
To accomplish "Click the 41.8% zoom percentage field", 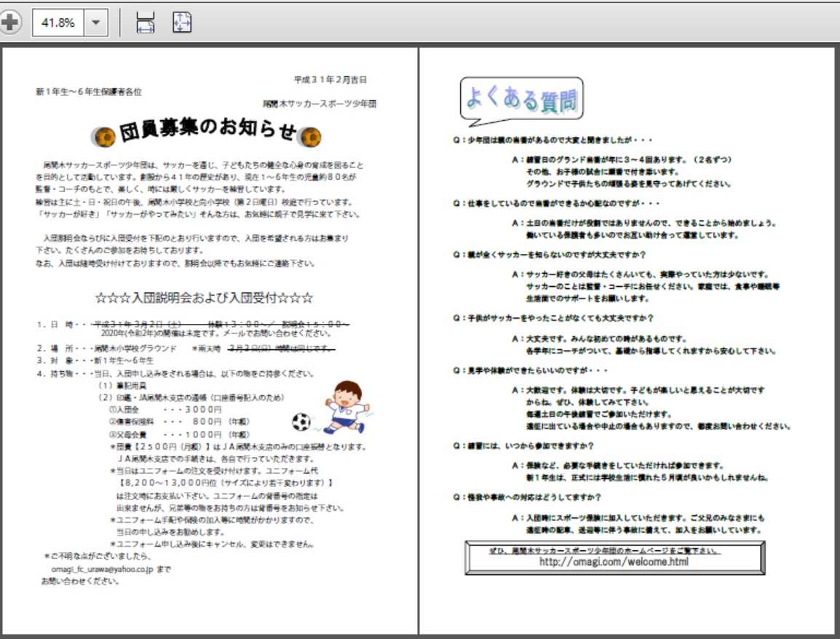I will [x=58, y=23].
